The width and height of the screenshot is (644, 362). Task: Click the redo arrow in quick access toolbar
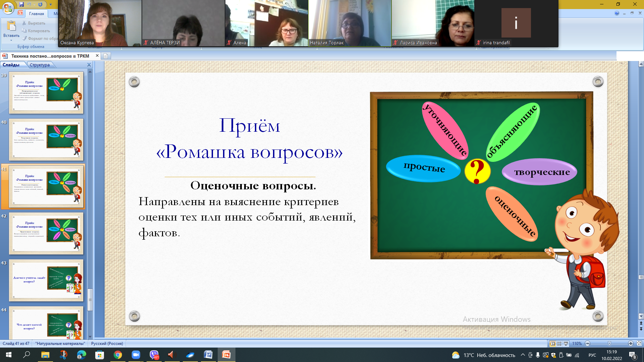click(x=40, y=4)
